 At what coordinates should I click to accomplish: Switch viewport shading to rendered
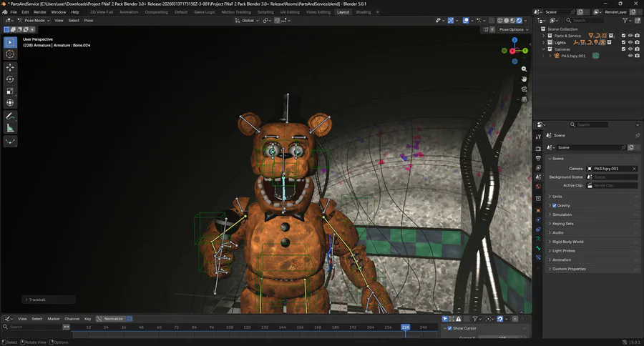point(519,20)
